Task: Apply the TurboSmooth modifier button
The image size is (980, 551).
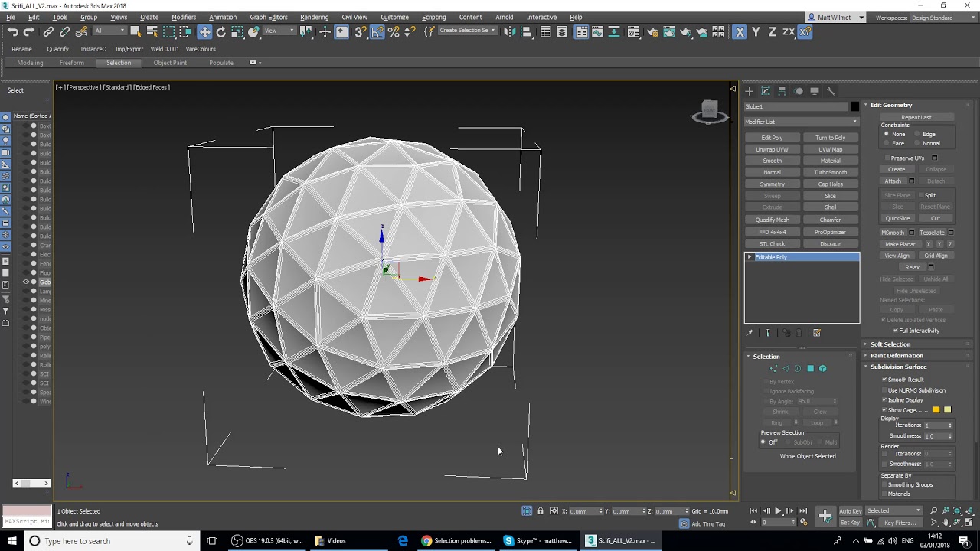Action: (x=830, y=172)
